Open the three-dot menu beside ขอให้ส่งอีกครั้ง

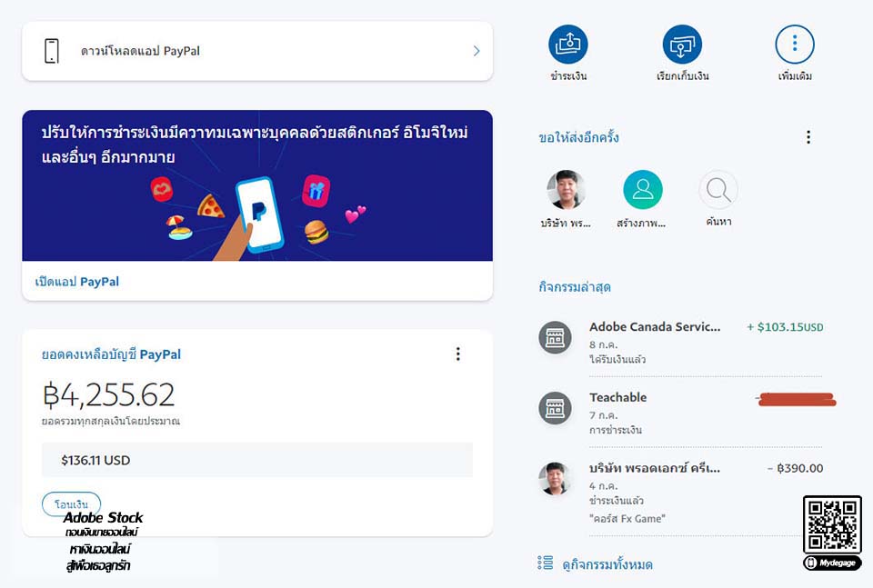pyautogui.click(x=808, y=137)
